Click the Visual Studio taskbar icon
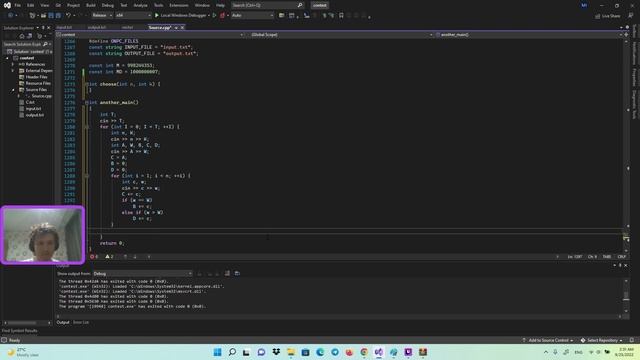The image size is (640, 360). tap(379, 352)
